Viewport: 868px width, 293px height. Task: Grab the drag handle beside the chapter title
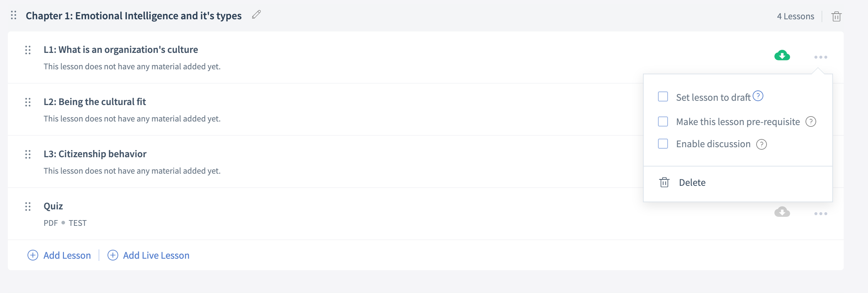coord(14,15)
